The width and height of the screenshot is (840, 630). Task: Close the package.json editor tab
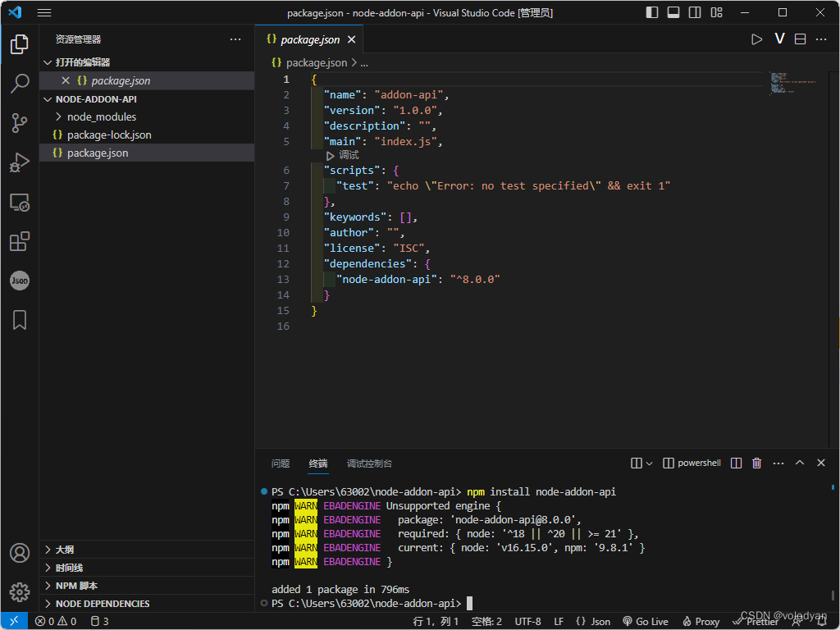[351, 39]
